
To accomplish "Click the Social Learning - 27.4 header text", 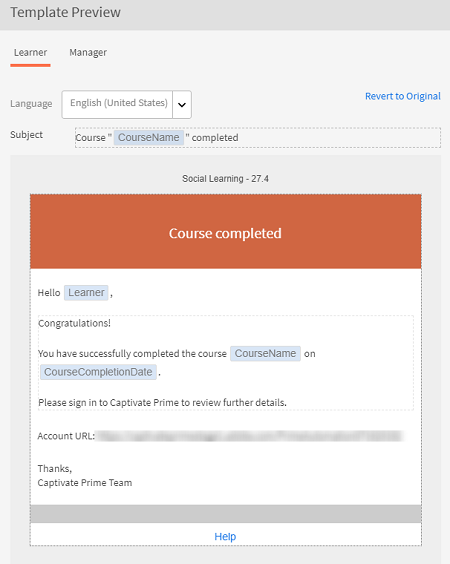I will (225, 179).
